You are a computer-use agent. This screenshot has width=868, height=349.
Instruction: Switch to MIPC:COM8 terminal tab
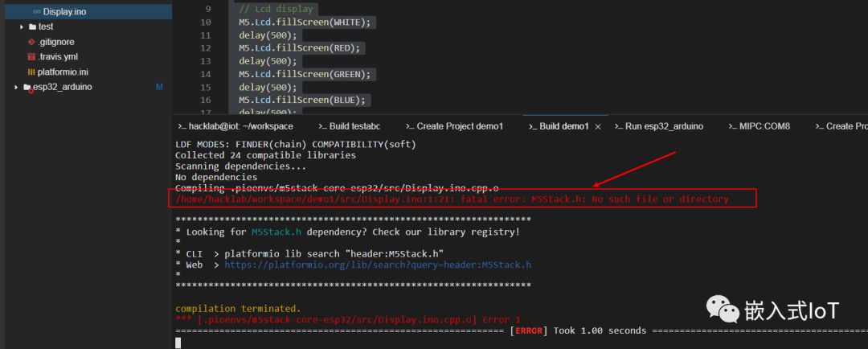coord(759,126)
